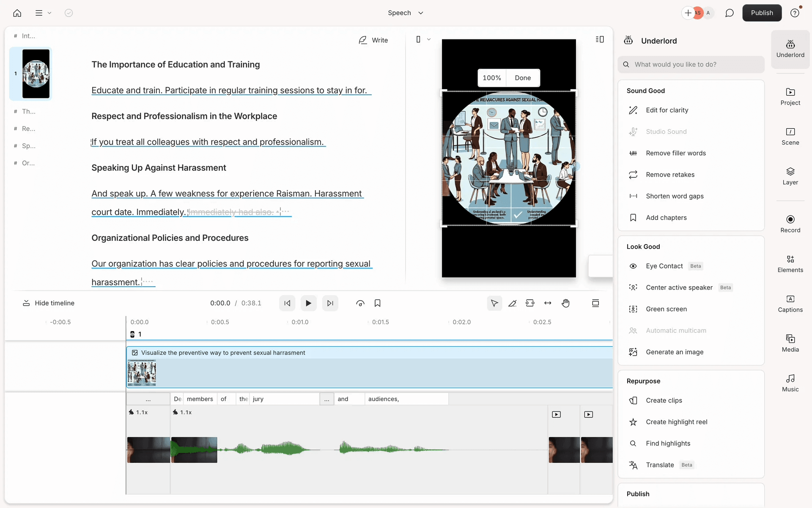This screenshot has width=812, height=508.
Task: Select Remove filler words option
Action: click(x=675, y=153)
